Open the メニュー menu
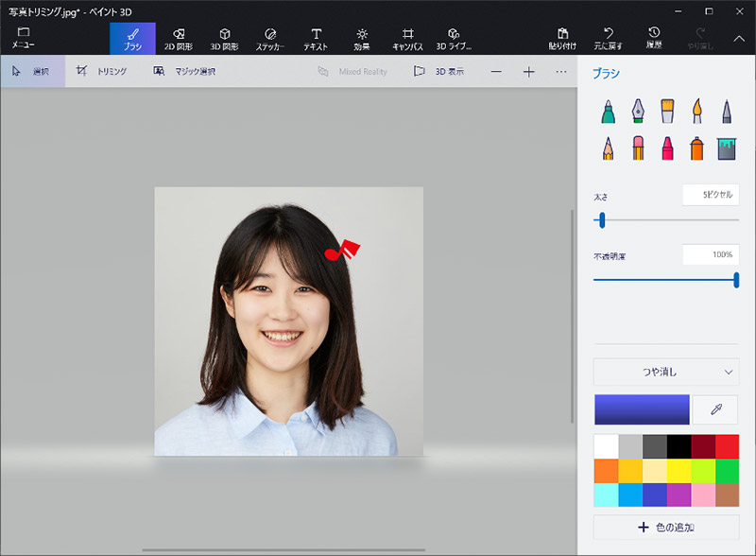The width and height of the screenshot is (756, 556). coord(24,38)
